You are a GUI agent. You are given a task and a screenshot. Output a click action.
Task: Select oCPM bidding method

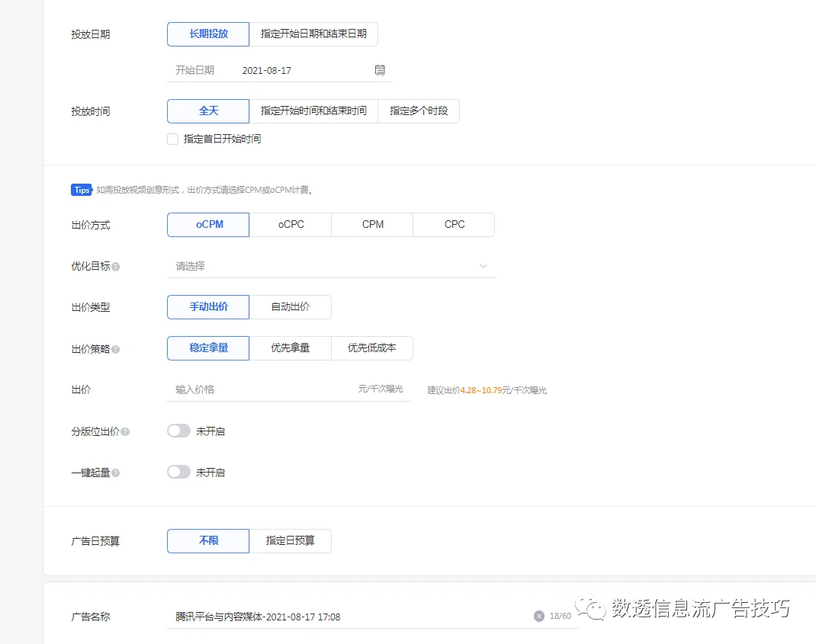coord(208,225)
